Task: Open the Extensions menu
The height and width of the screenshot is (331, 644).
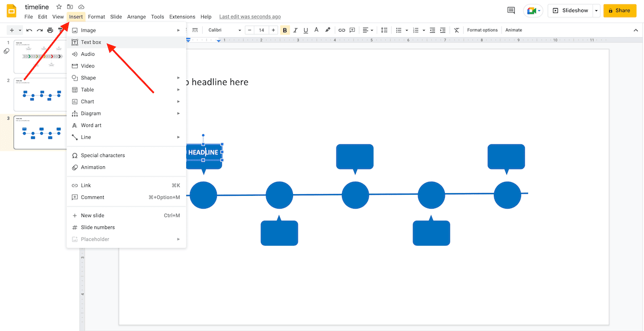Action: (182, 17)
